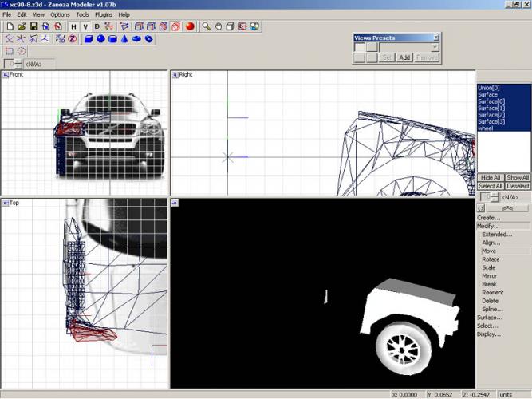Click the New file icon

tap(9, 26)
